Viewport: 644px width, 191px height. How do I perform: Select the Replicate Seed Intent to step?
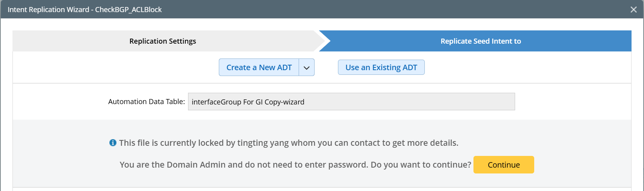480,41
